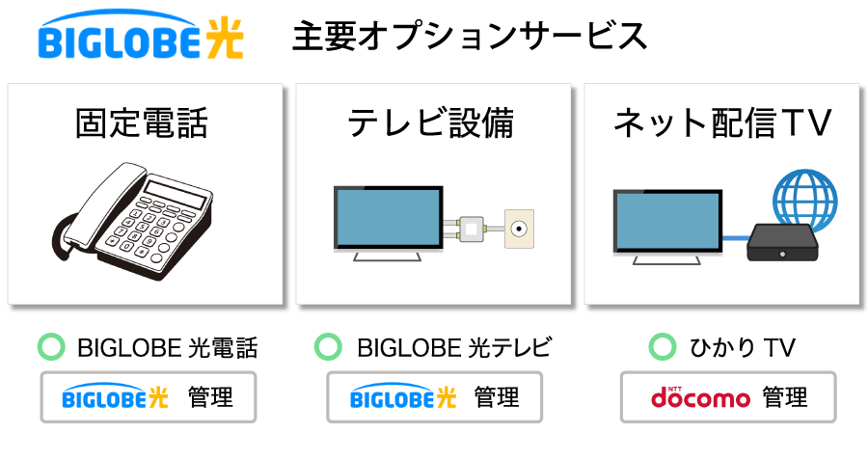Screen dimensions: 868x460
Task: Click the signal splitter connector icon
Action: point(472,230)
